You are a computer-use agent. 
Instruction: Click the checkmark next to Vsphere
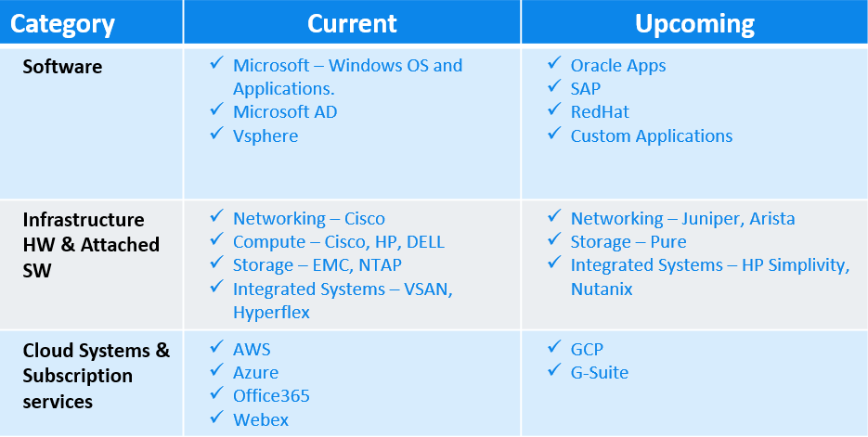pyautogui.click(x=216, y=134)
